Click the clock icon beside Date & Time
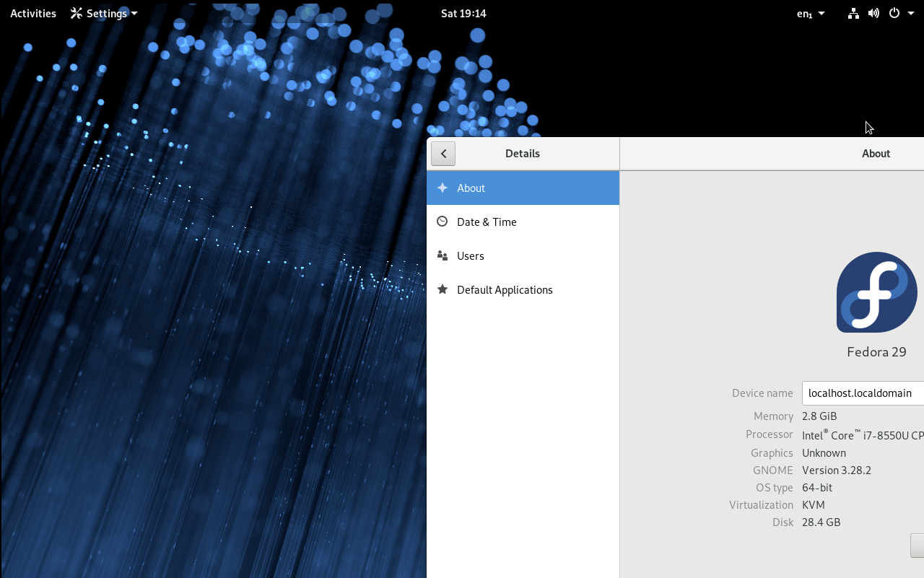 [443, 222]
